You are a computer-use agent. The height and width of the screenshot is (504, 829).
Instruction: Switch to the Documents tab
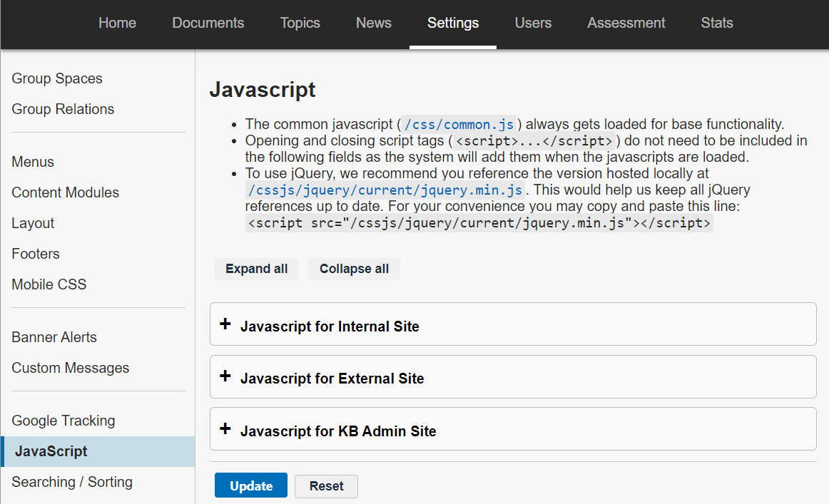click(208, 24)
